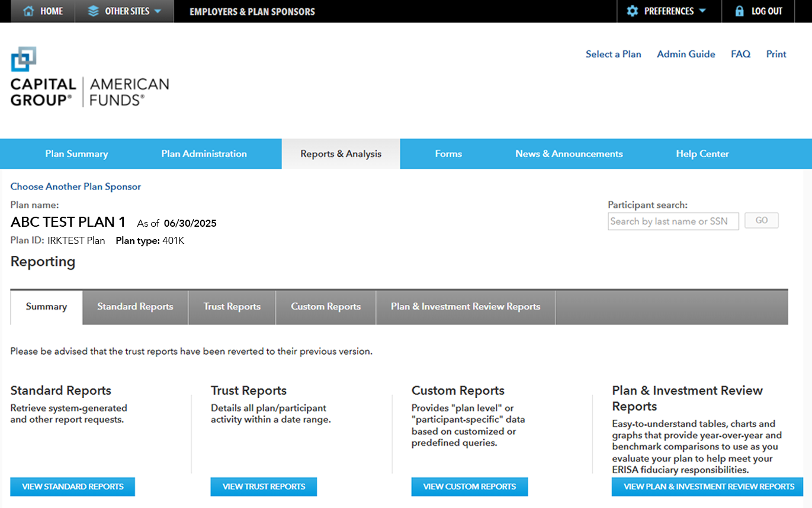Click the View Standard Reports button
The height and width of the screenshot is (508, 812).
(x=72, y=486)
